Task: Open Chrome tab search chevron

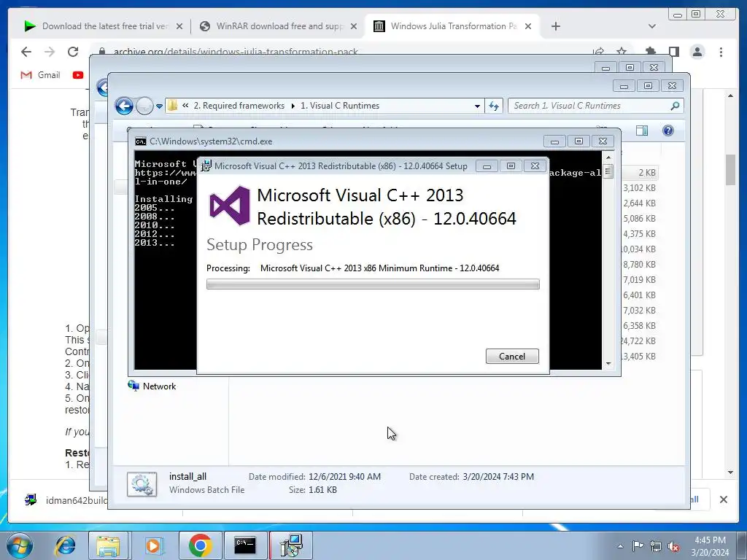Action: (x=651, y=26)
